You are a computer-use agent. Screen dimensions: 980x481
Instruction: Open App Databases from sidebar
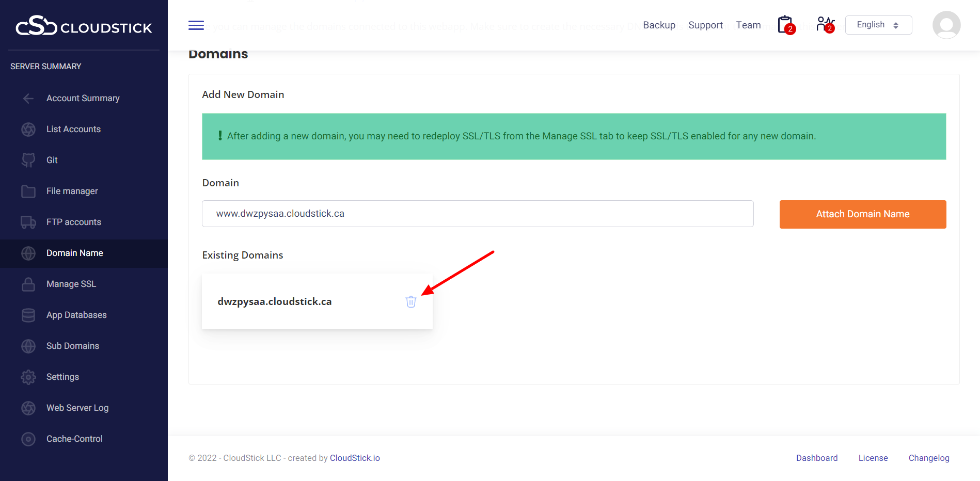pyautogui.click(x=76, y=315)
